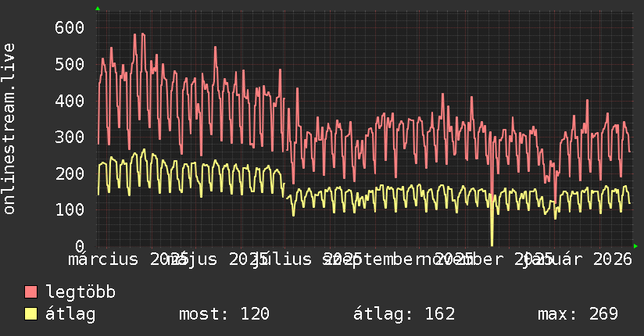The width and height of the screenshot is (644, 336).
Task: Click the green arrow ending the x-axis
Action: (635, 246)
